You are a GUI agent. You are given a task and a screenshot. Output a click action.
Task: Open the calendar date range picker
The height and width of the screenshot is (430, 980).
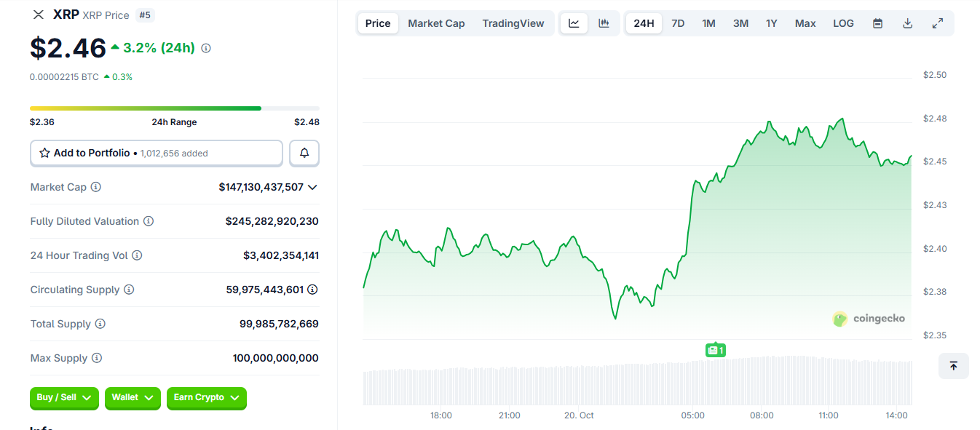(878, 23)
